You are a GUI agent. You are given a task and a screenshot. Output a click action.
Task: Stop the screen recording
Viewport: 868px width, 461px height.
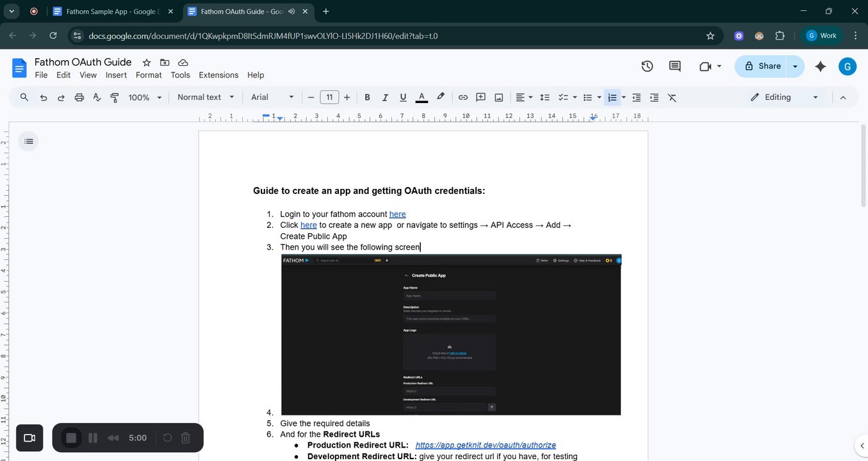(71, 438)
